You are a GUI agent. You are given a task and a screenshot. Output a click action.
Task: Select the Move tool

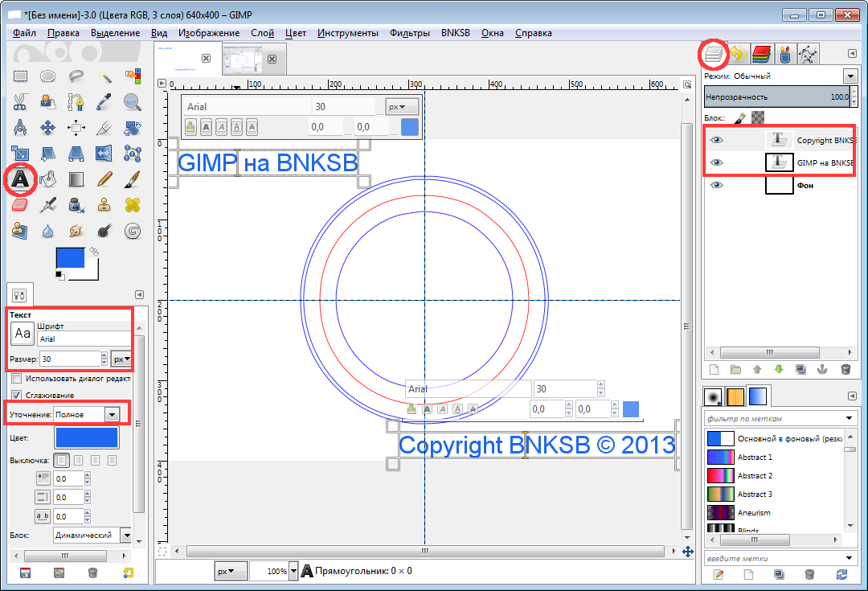click(48, 128)
